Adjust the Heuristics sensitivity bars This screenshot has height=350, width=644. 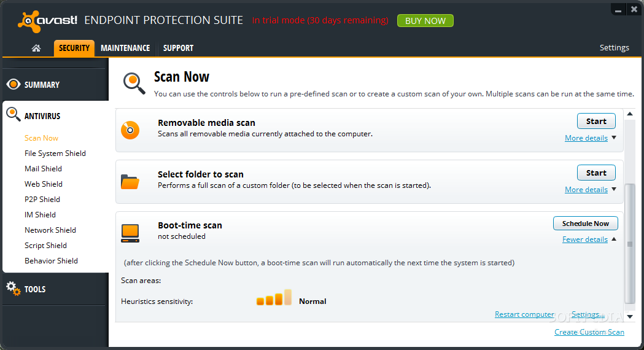[274, 297]
